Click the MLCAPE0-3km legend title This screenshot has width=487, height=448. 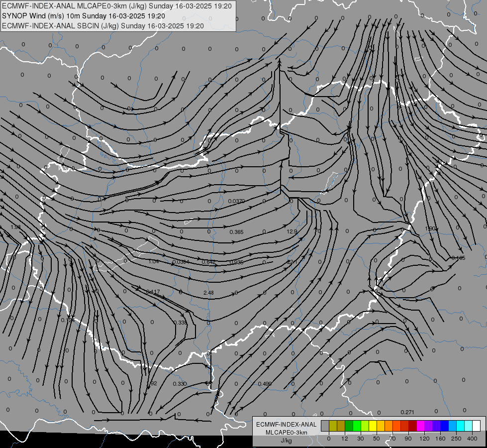(x=286, y=433)
